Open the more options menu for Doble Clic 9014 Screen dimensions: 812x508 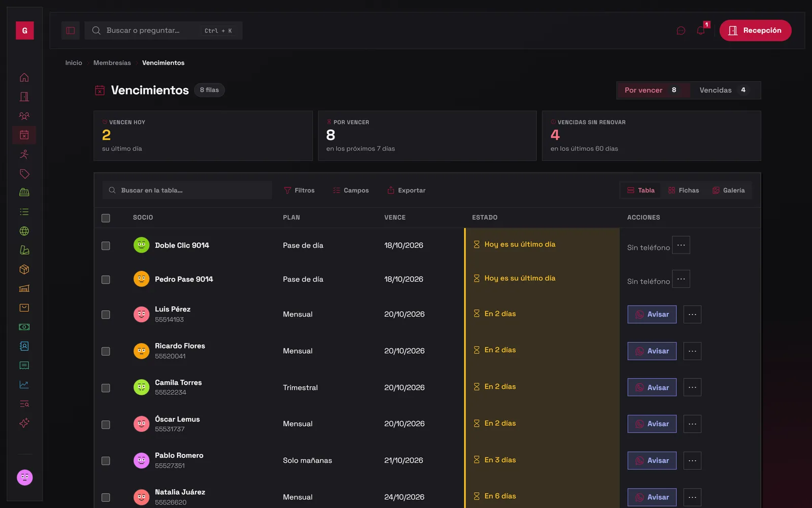tap(681, 245)
